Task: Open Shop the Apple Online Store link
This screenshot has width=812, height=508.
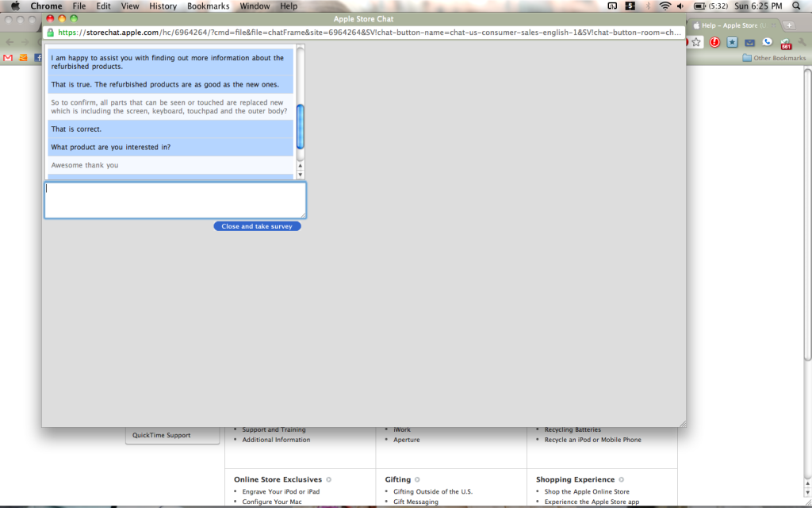Action: pyautogui.click(x=587, y=491)
